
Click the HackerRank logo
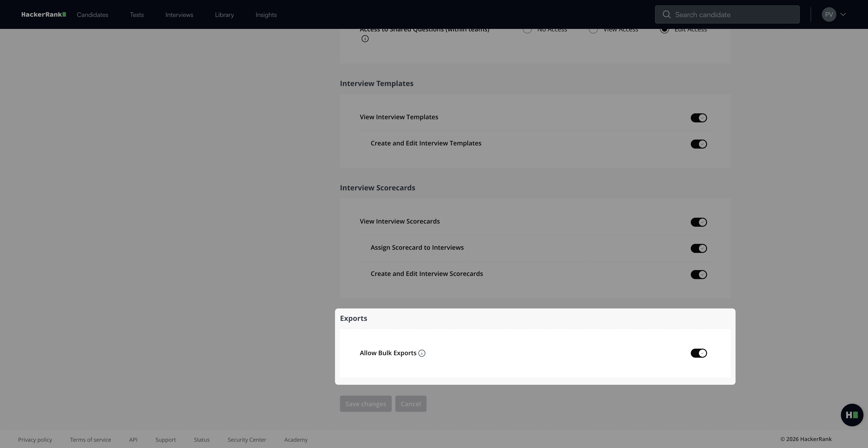(x=43, y=14)
